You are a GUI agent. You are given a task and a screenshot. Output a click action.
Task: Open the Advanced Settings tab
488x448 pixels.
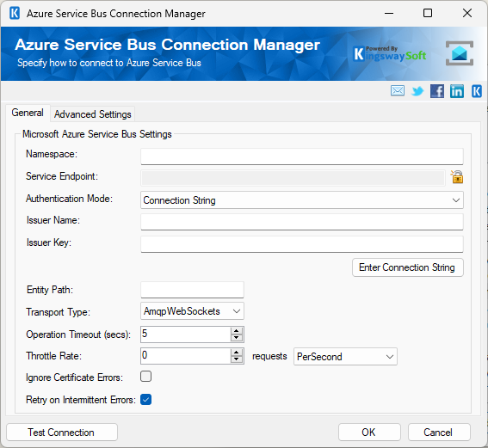click(93, 114)
